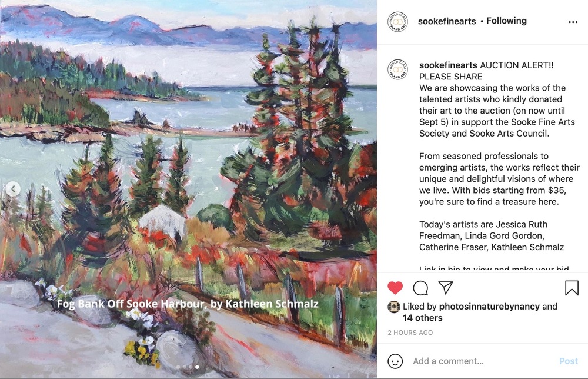View photosinnaturebynancy profile from likes
588x379 pixels.
click(x=489, y=306)
